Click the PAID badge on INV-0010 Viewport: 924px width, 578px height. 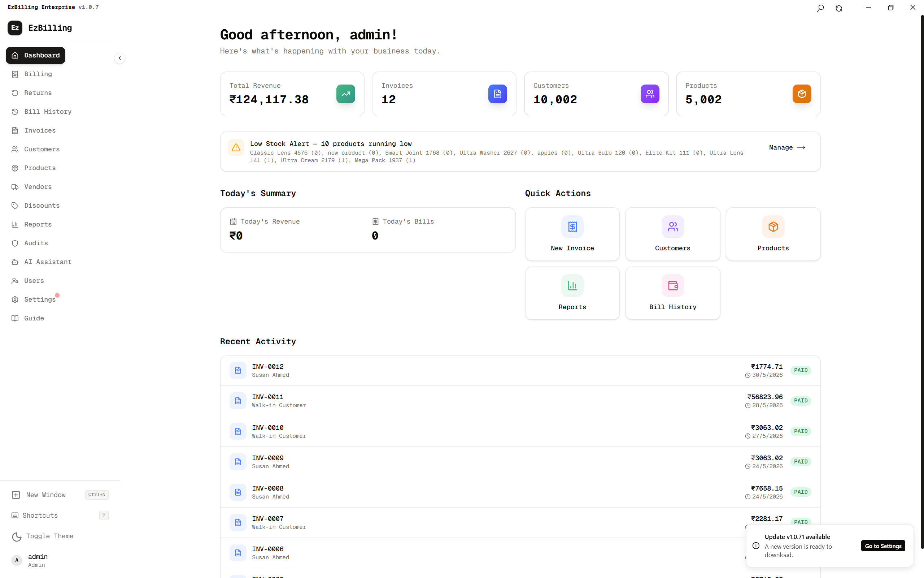click(801, 431)
